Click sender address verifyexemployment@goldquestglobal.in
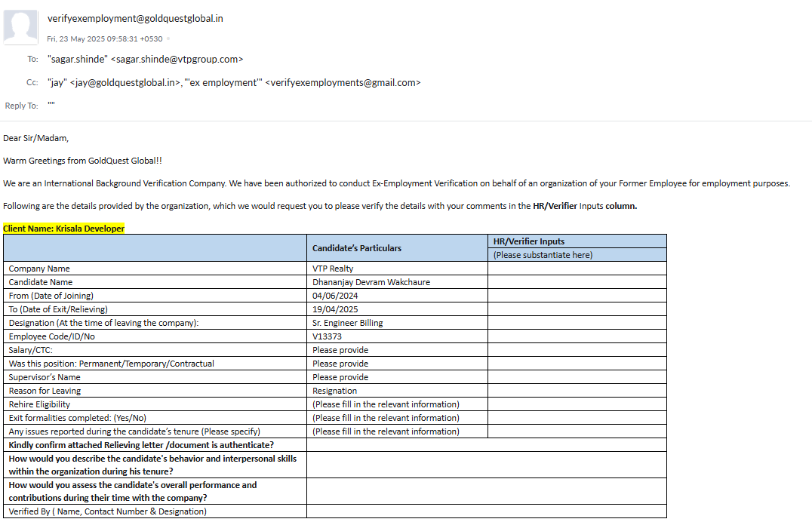812x522 pixels. coord(135,19)
